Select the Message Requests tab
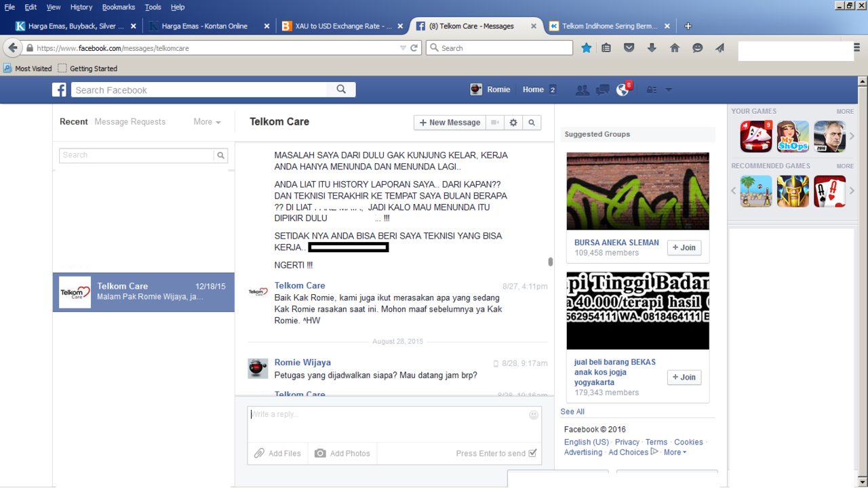 [x=130, y=122]
